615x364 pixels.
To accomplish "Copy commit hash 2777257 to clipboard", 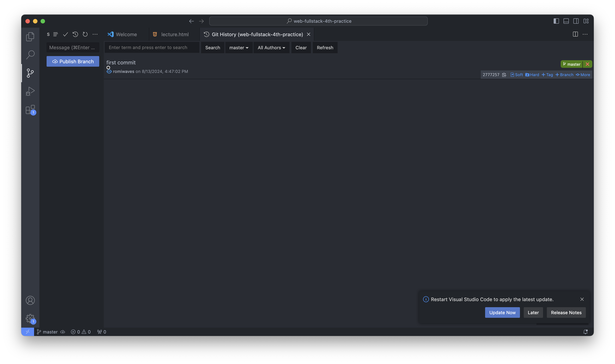I will pos(504,75).
